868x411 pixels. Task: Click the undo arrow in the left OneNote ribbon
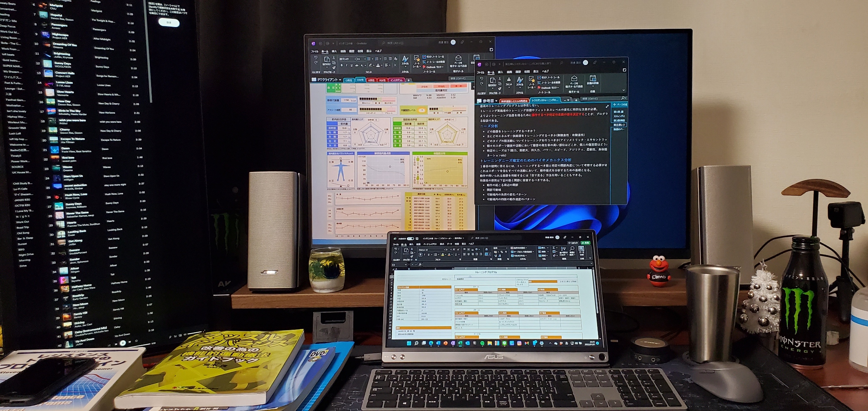(316, 57)
